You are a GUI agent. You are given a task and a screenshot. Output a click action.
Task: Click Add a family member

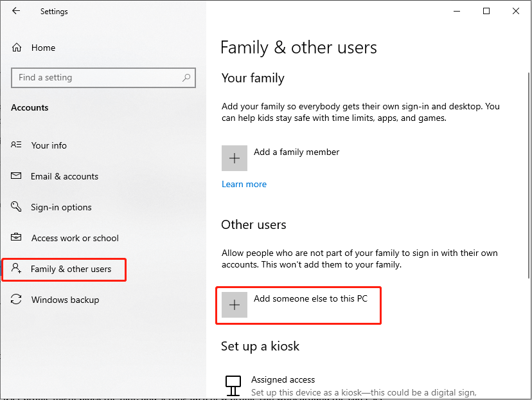(296, 152)
